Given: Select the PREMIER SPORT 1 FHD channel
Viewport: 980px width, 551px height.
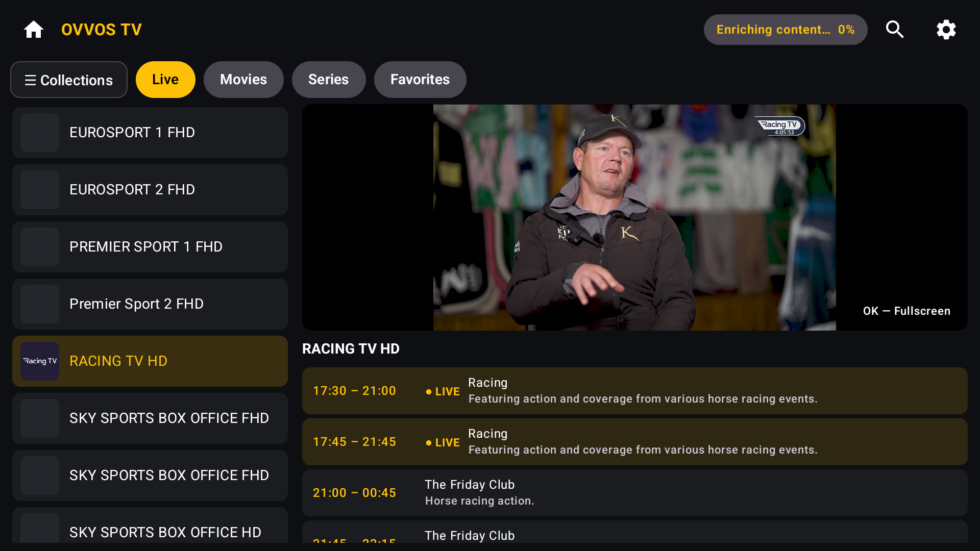Looking at the screenshot, I should tap(150, 247).
